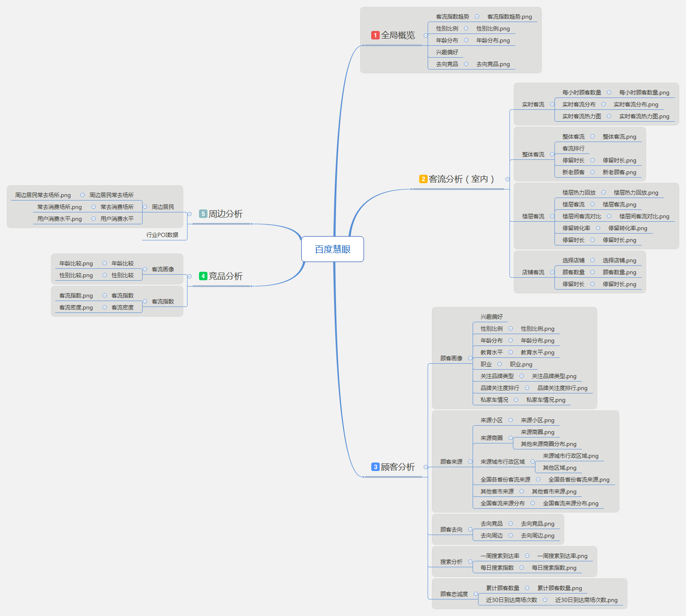Select the 全国客流来源分布.png node
The width and height of the screenshot is (686, 616).
[571, 503]
